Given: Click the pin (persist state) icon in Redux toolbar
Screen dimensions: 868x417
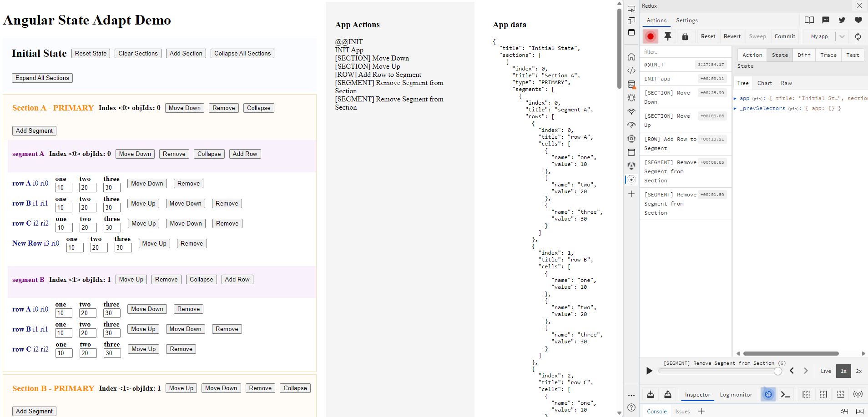Looking at the screenshot, I should [668, 36].
